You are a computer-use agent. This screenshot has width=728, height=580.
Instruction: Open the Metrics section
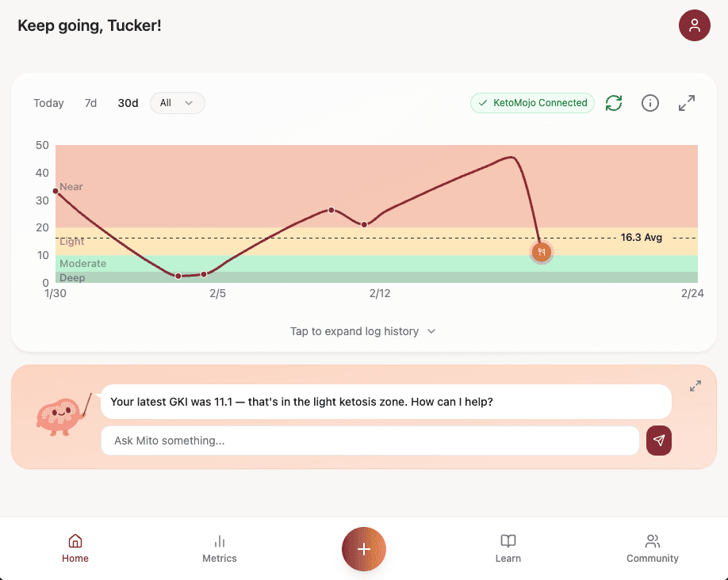click(x=219, y=548)
